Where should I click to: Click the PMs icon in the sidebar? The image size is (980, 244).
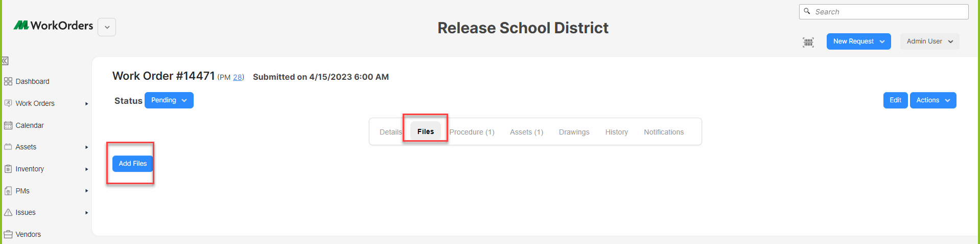[8, 191]
